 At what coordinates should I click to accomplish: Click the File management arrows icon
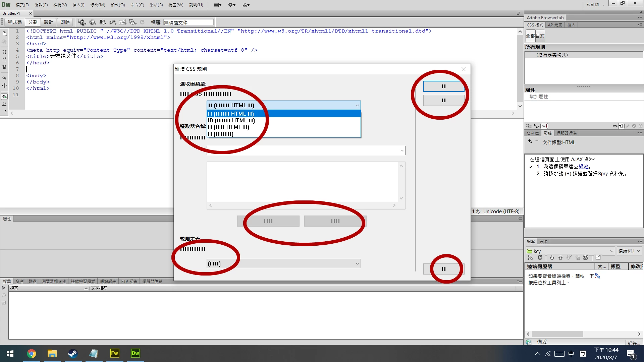(x=103, y=22)
